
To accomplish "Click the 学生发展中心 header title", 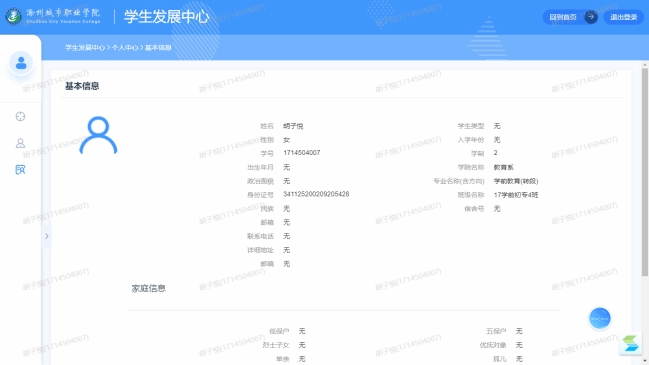I will click(x=166, y=17).
